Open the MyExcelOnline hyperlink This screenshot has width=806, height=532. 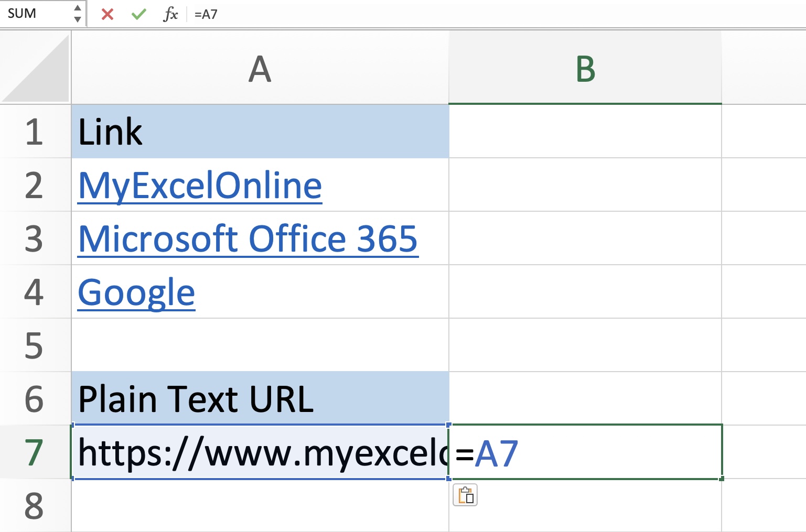tap(200, 185)
